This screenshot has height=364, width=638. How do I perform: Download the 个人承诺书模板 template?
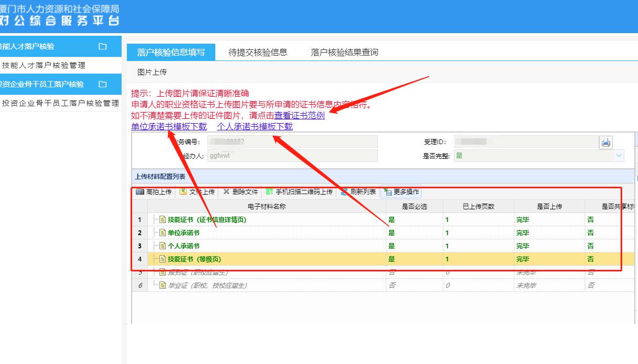[254, 126]
